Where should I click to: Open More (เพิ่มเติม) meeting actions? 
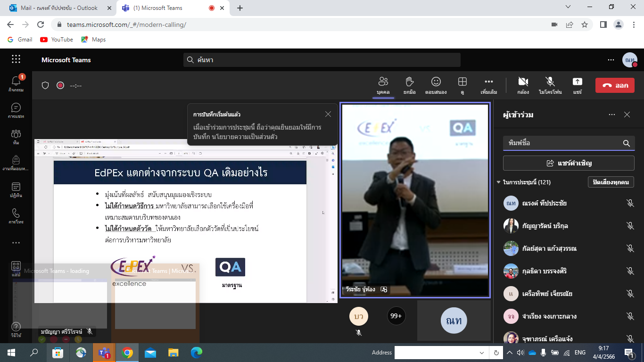[489, 85]
